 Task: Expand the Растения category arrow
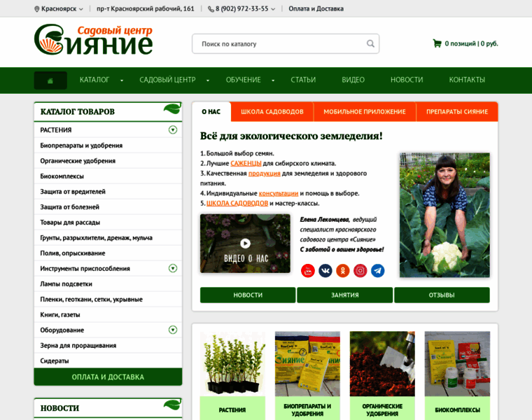[173, 130]
